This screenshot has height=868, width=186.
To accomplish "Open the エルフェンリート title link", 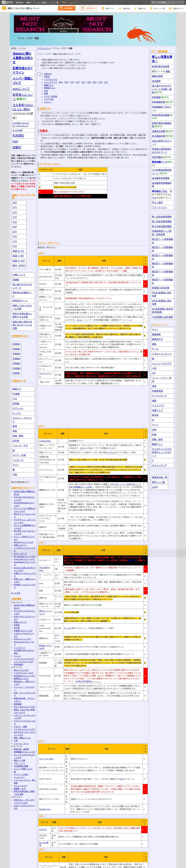I will [46, 374].
